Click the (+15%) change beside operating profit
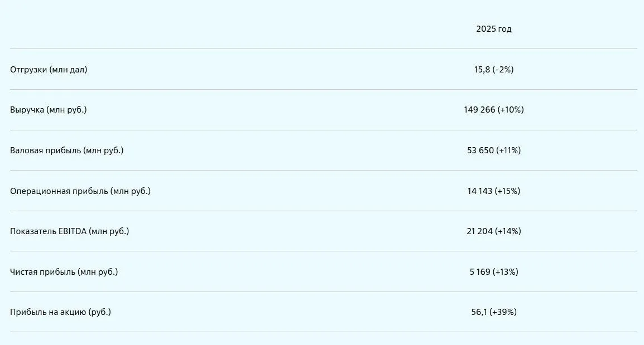The image size is (644, 345). 507,191
